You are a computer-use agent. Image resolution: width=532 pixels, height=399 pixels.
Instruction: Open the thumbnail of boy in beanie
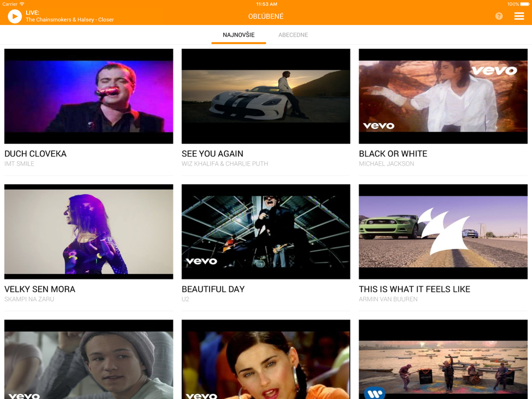coord(88,359)
